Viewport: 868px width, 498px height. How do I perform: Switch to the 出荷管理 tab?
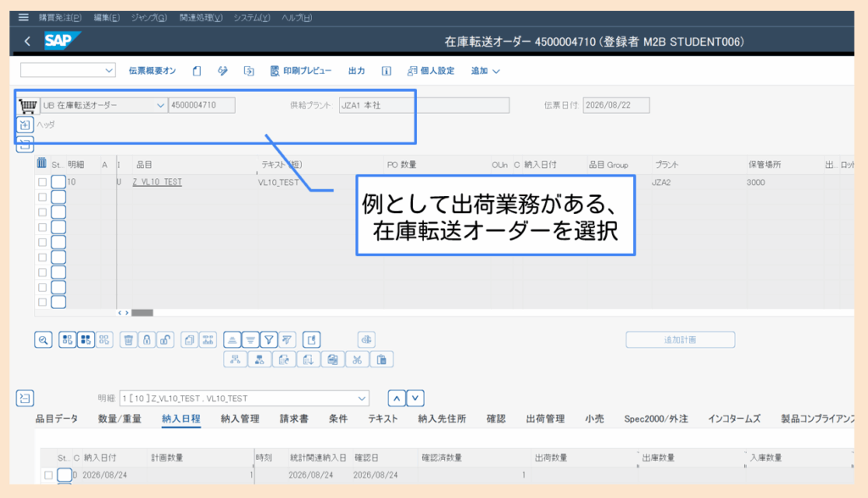click(545, 419)
